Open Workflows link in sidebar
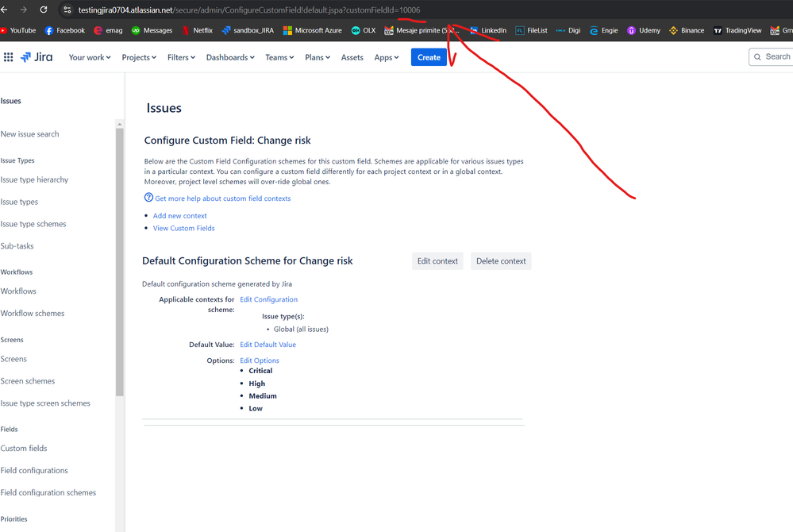The image size is (793, 532). tap(17, 291)
